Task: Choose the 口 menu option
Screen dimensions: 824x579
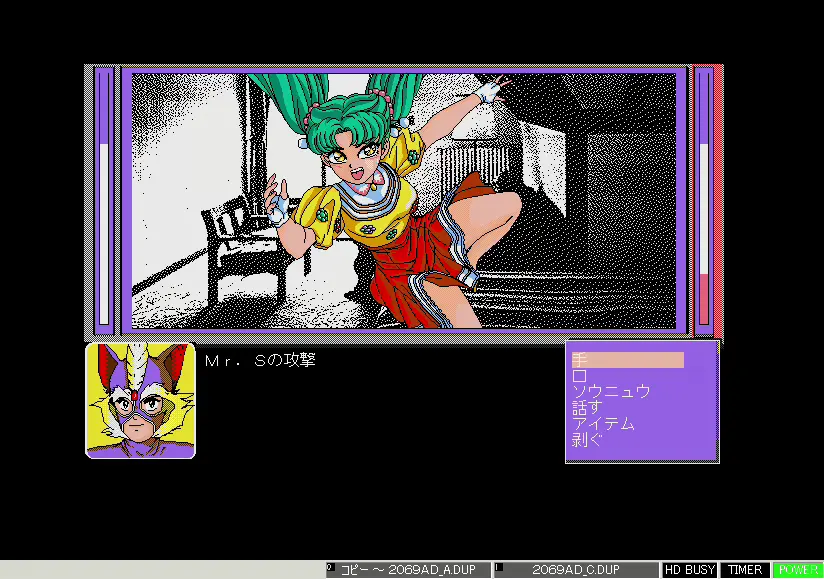Action: click(x=579, y=376)
